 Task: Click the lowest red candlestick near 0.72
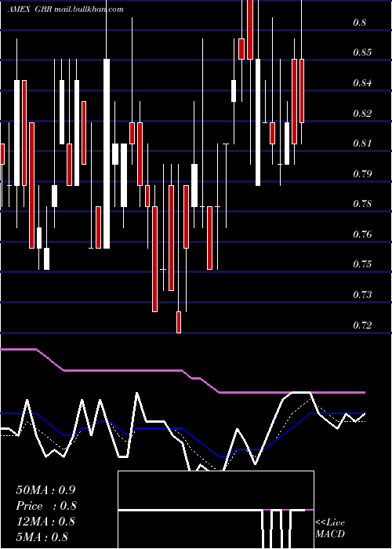(179, 322)
